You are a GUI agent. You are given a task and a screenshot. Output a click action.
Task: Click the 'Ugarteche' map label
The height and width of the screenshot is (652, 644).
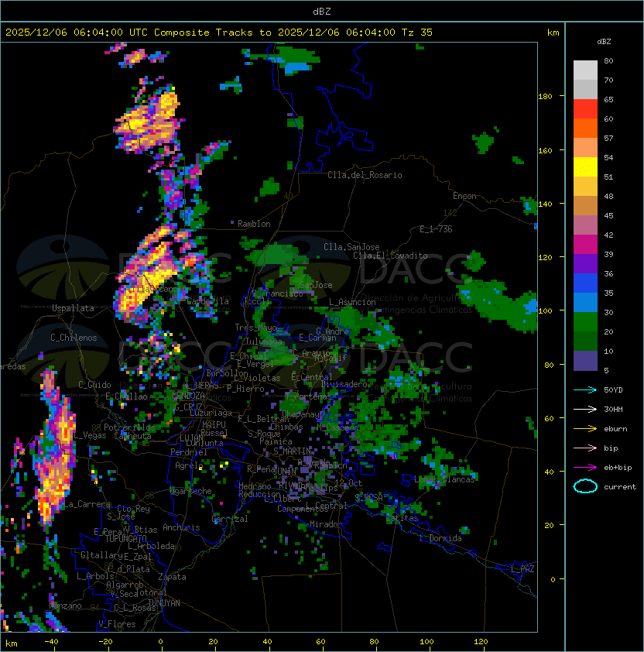point(191,491)
